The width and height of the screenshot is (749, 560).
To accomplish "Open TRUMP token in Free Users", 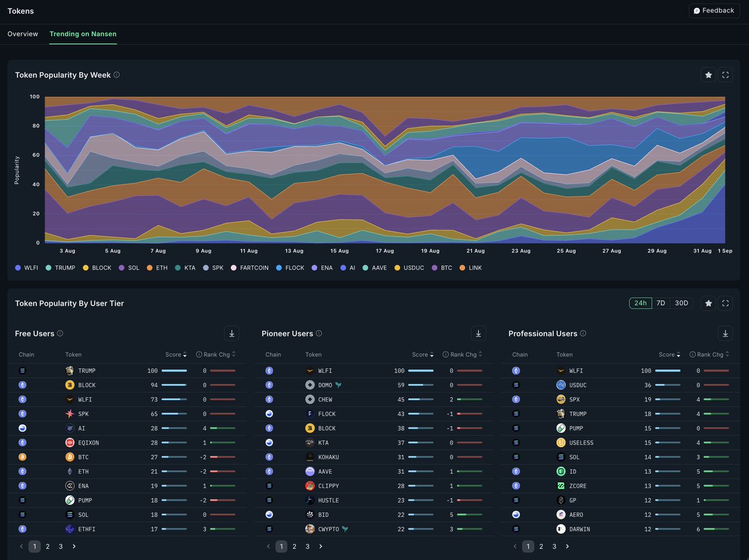I will pos(87,371).
